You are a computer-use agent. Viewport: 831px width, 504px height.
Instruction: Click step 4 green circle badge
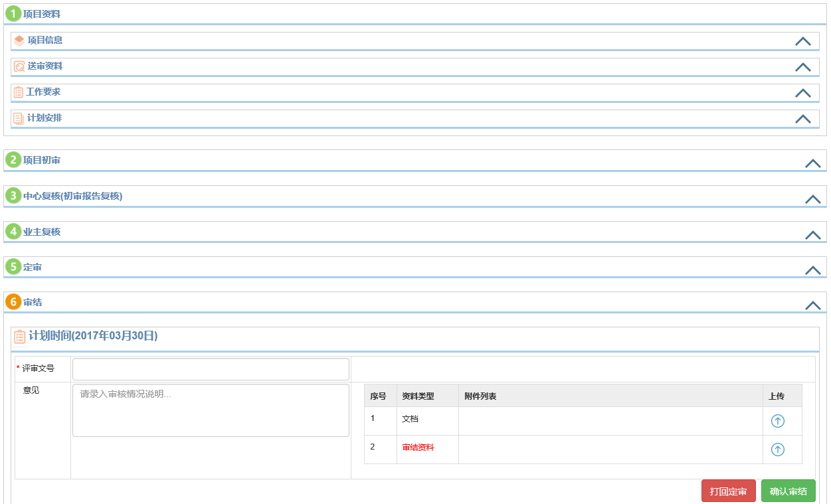point(13,232)
